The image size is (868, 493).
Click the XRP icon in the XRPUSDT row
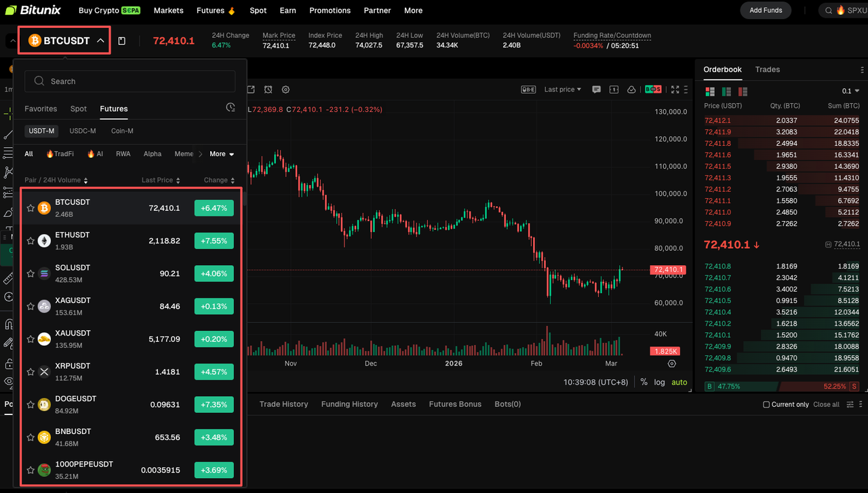[44, 372]
